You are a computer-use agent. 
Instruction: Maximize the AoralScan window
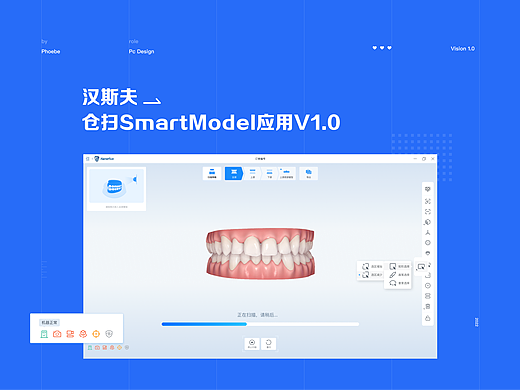(424, 159)
